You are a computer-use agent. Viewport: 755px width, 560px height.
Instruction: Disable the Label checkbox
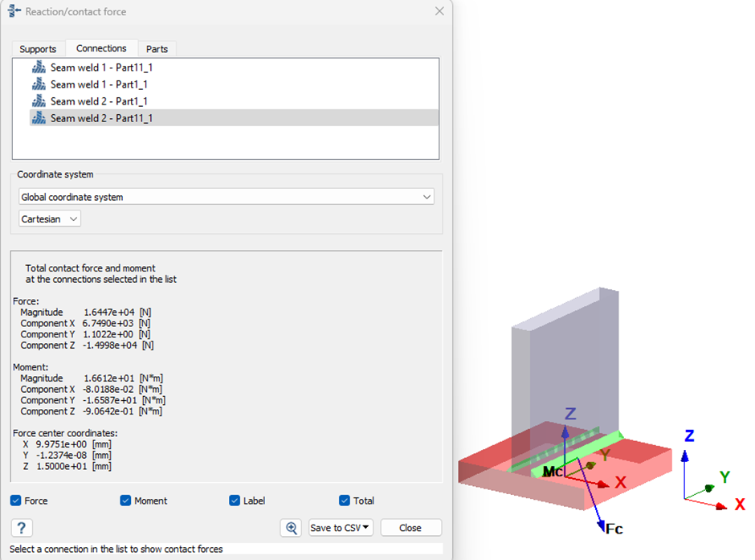tap(235, 501)
